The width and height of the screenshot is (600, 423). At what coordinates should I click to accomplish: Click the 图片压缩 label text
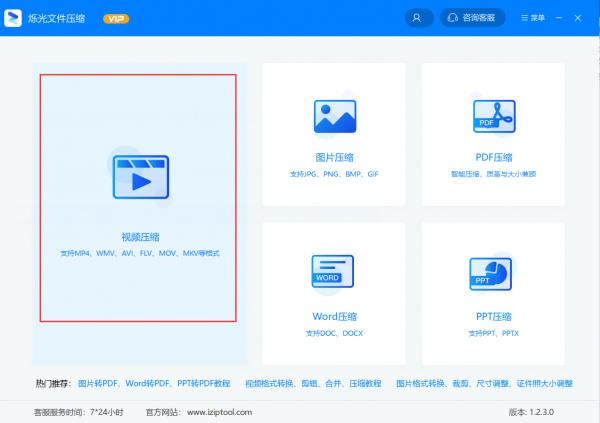334,157
